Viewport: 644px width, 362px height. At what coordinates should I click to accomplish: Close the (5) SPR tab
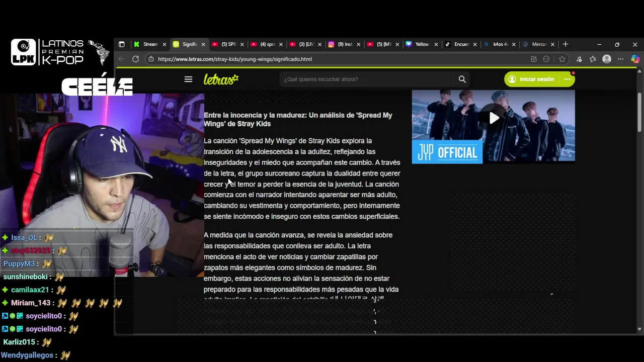pos(242,44)
